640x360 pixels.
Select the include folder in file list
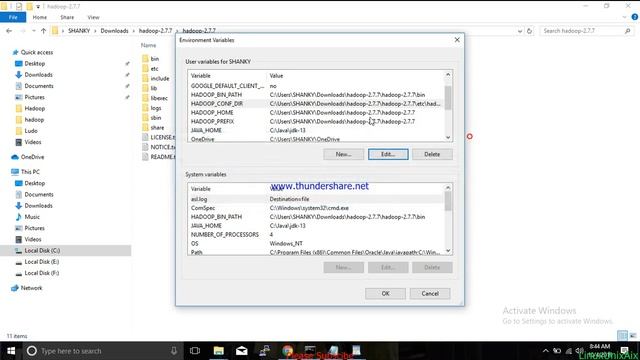point(160,78)
